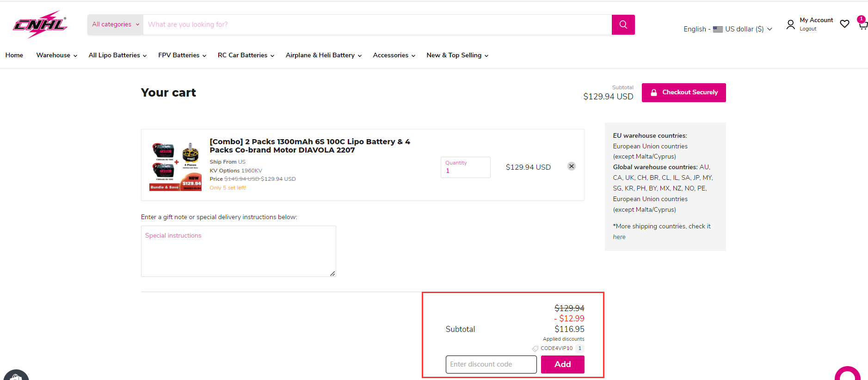The image size is (868, 380).
Task: Click the CODE4VIP10 discount tag
Action: click(556, 349)
